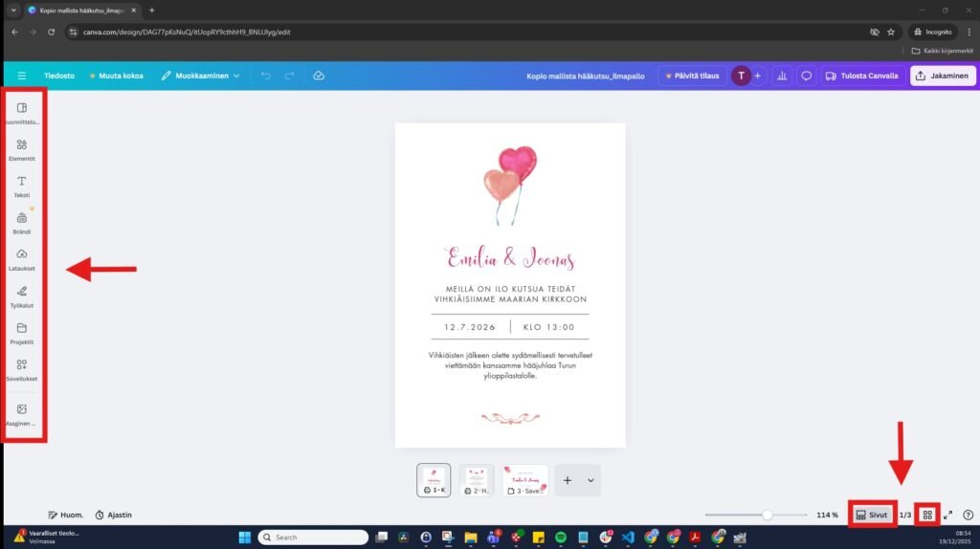Select the Teksti tool in the sidebar
This screenshot has width=980, height=549.
click(x=22, y=186)
